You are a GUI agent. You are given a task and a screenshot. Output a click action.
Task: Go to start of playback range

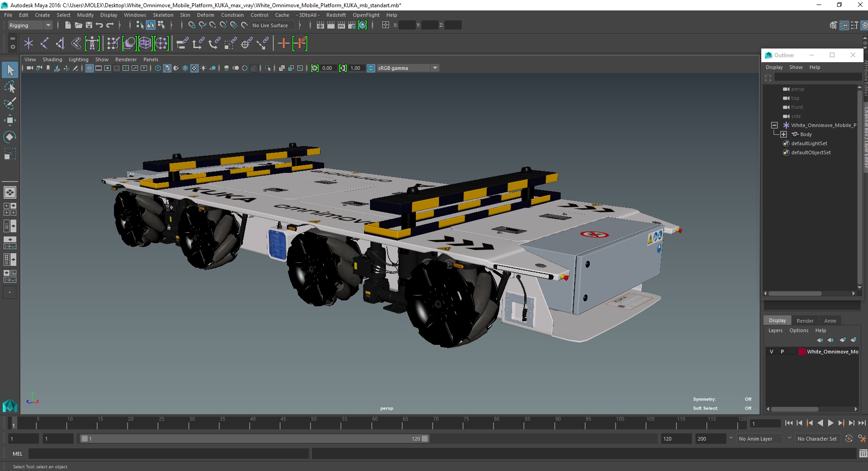click(789, 423)
